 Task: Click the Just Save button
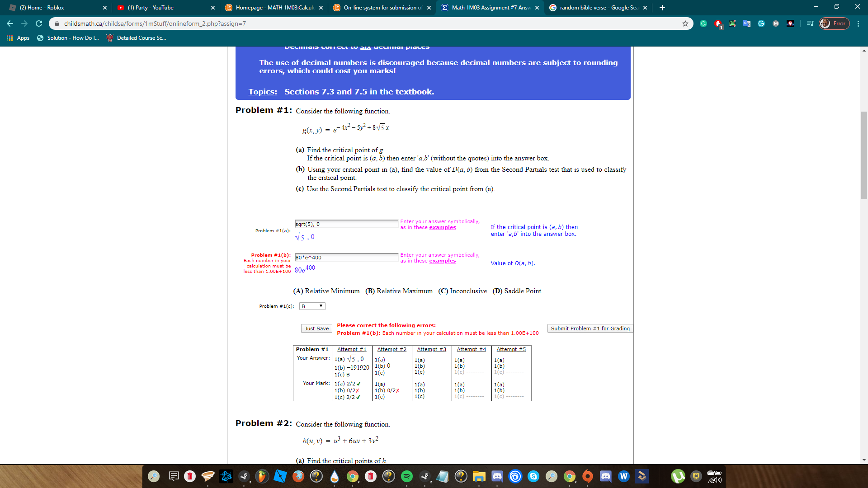[x=316, y=328]
